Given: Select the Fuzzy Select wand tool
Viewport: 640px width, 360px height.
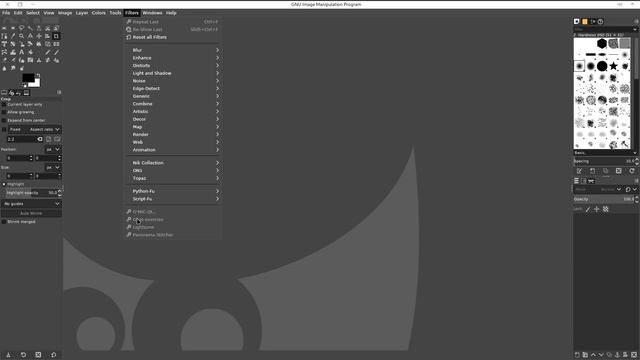Looking at the screenshot, I should (30, 28).
